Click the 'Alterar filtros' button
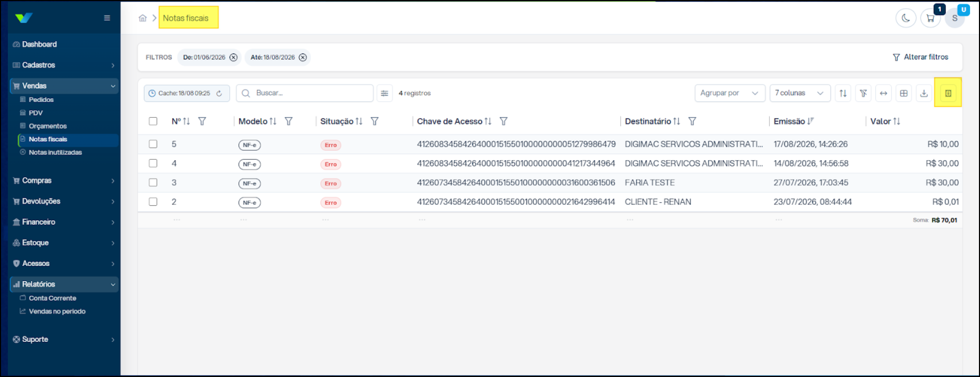The width and height of the screenshot is (980, 377). pos(920,57)
